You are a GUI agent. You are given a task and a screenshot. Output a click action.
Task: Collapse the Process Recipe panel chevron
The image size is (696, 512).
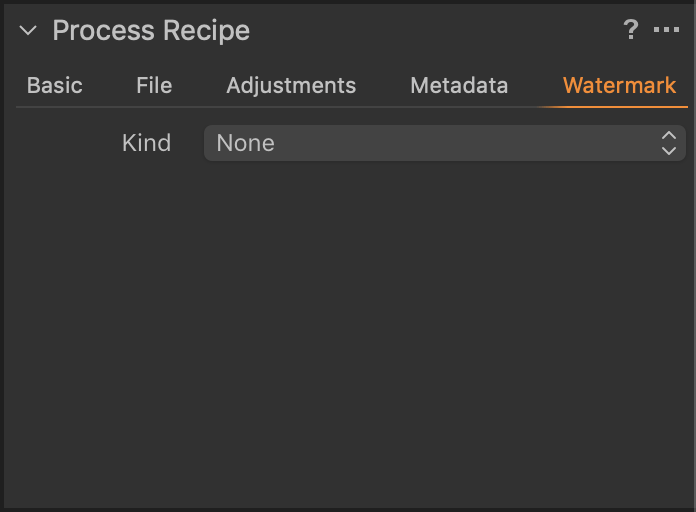pyautogui.click(x=28, y=31)
